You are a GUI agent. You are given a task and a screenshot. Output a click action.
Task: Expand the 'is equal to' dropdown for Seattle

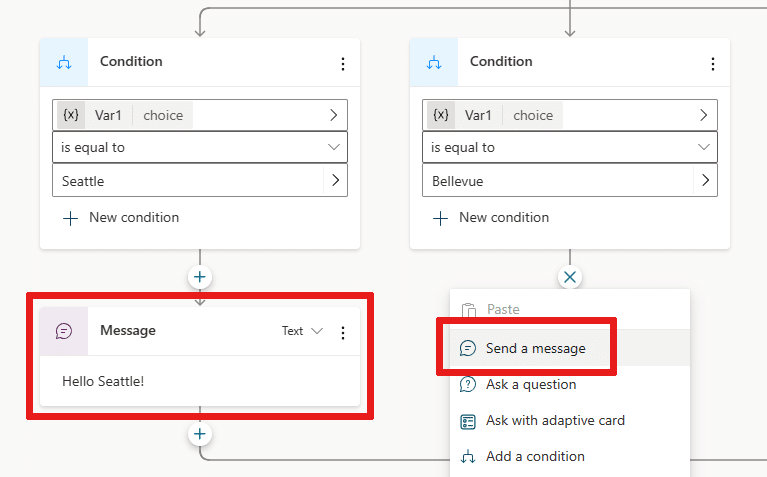pos(200,147)
